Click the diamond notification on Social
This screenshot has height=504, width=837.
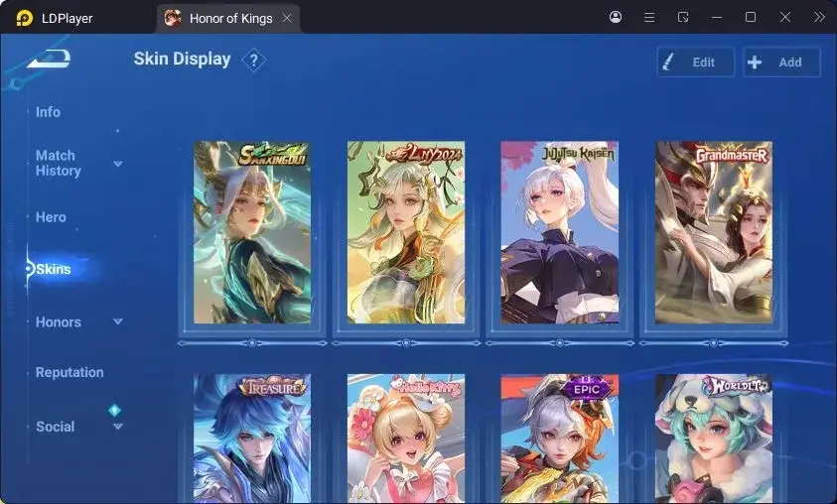115,410
